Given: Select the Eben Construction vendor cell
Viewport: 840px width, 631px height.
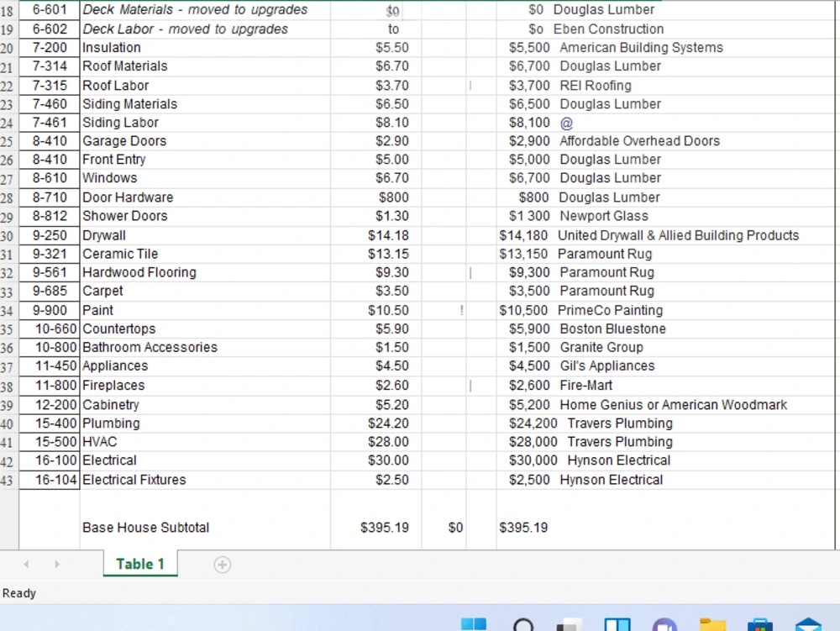Looking at the screenshot, I should click(x=608, y=29).
